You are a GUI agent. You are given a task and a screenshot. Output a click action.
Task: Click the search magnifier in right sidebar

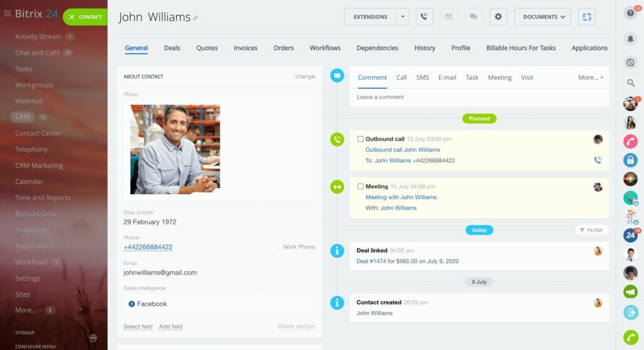coord(630,83)
